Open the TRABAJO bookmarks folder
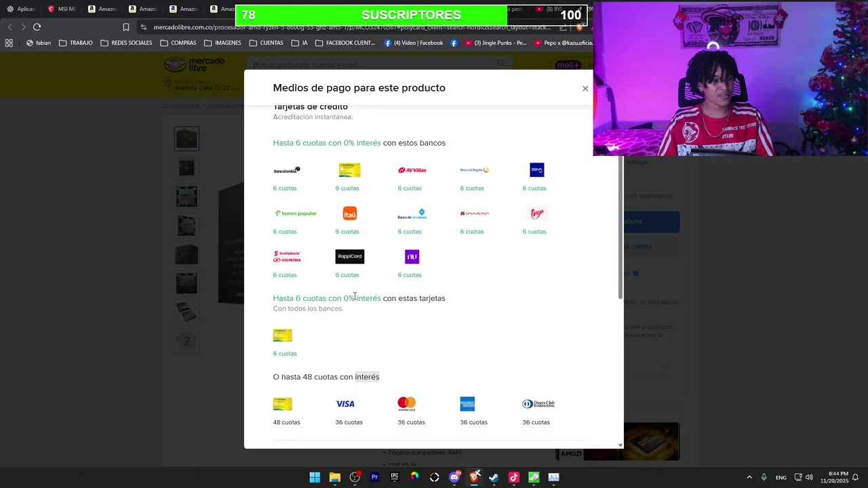Viewport: 868px width, 488px height. click(75, 43)
